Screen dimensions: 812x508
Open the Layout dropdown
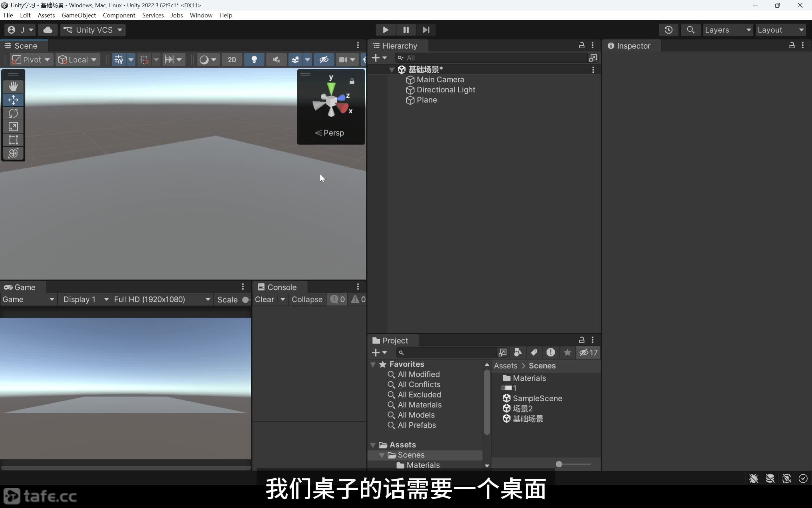pyautogui.click(x=781, y=30)
